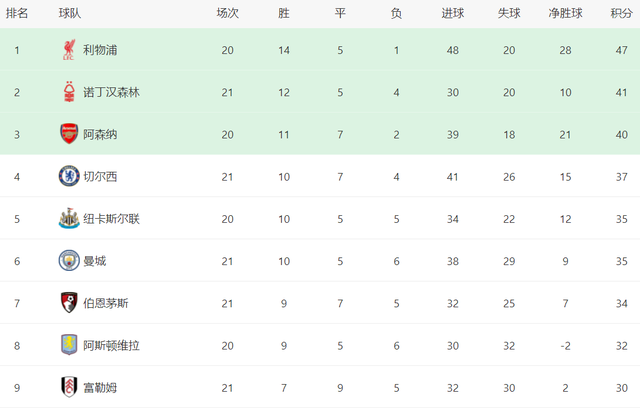This screenshot has width=640, height=408.
Task: Click the 场次 column header
Action: pyautogui.click(x=227, y=13)
